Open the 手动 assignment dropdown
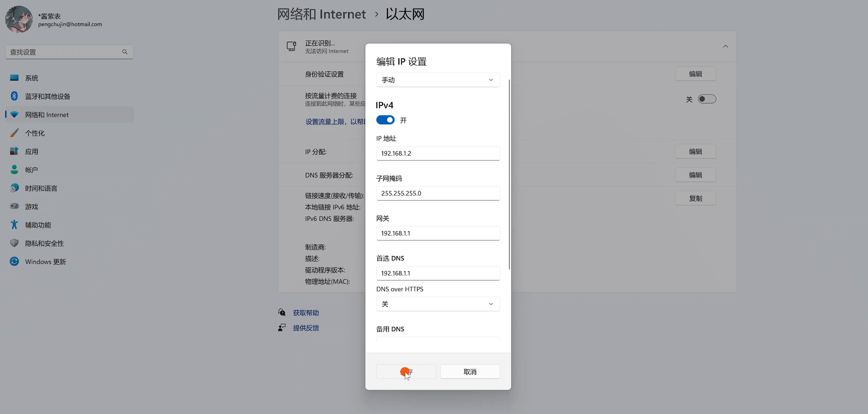This screenshot has width=868, height=414. tap(437, 79)
